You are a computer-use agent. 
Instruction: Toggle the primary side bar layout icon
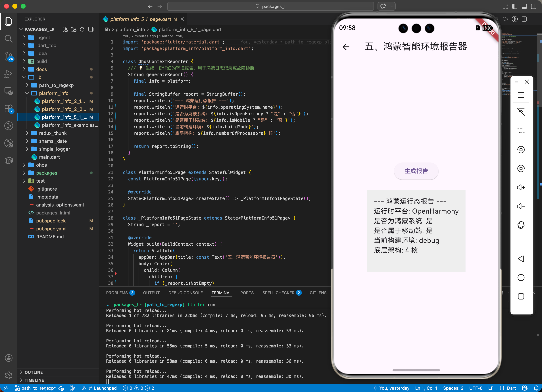tap(514, 7)
